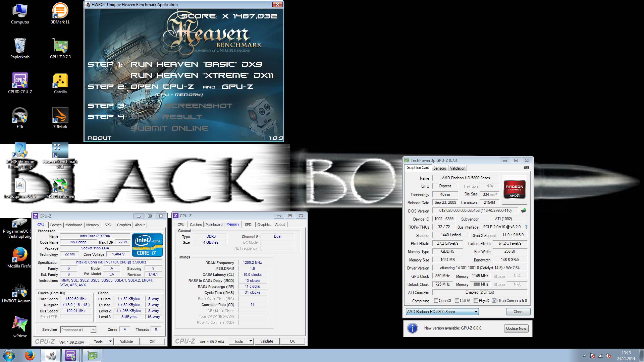This screenshot has width=644, height=362.
Task: Click OK button in right CPU-Z
Action: pyautogui.click(x=292, y=341)
